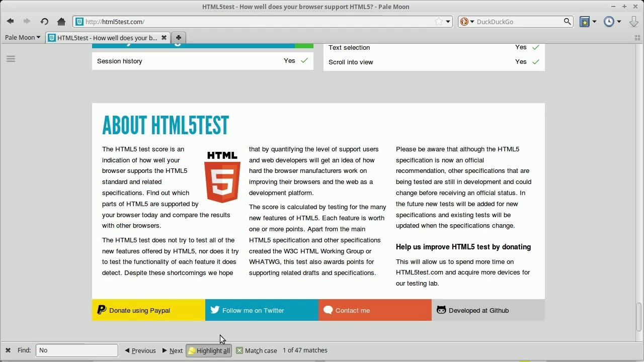This screenshot has height=362, width=644.
Task: Toggle the Match case option
Action: tap(257, 350)
